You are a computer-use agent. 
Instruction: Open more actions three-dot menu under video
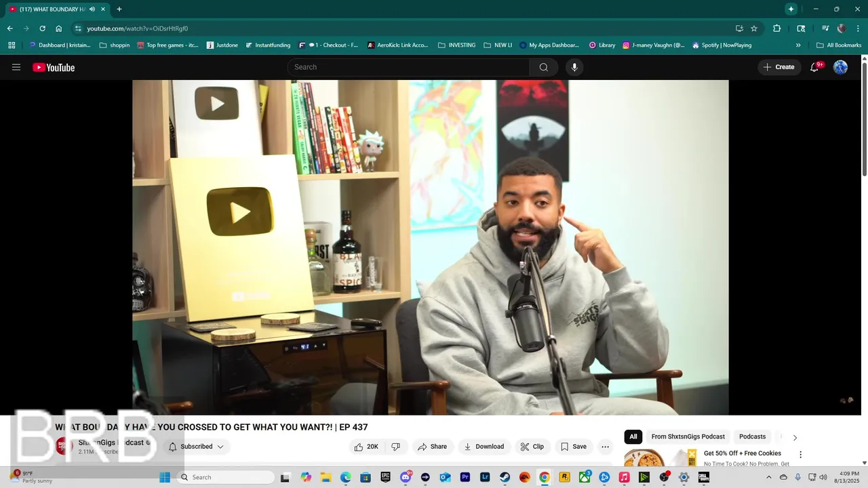[x=606, y=447]
